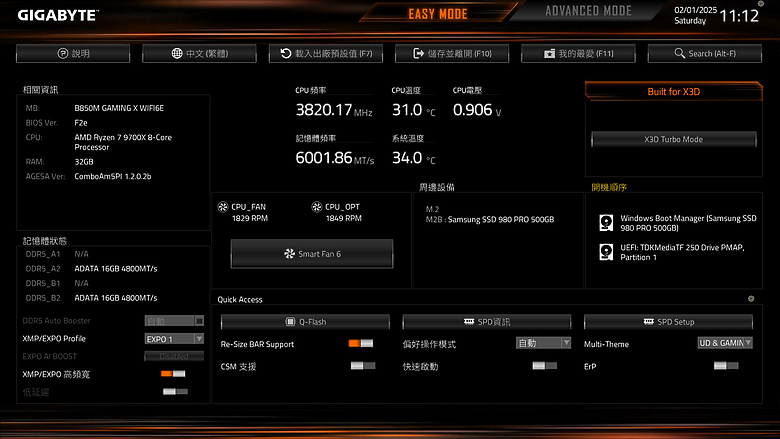Open XMP/EXPO Profile dropdown
This screenshot has width=780, height=439.
(174, 339)
